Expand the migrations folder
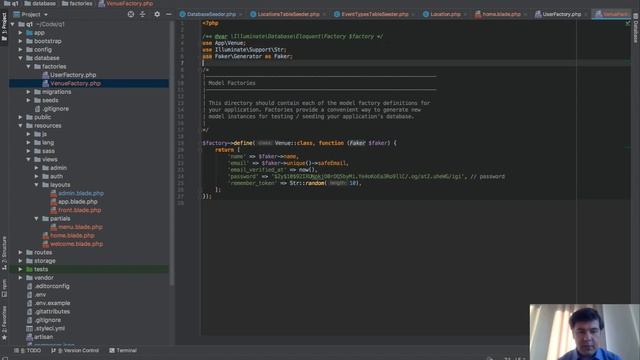Image resolution: width=640 pixels, height=360 pixels. point(29,92)
